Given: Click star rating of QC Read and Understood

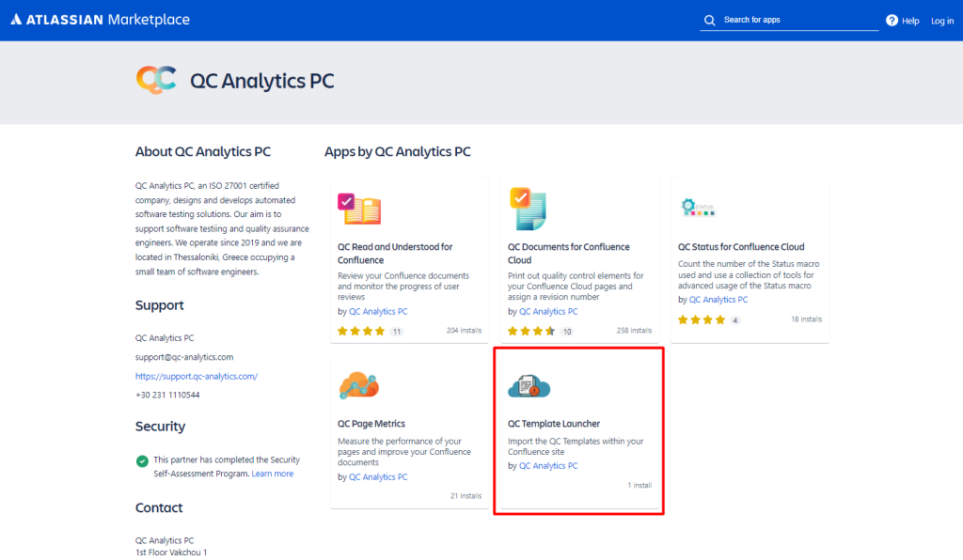Looking at the screenshot, I should coord(361,332).
